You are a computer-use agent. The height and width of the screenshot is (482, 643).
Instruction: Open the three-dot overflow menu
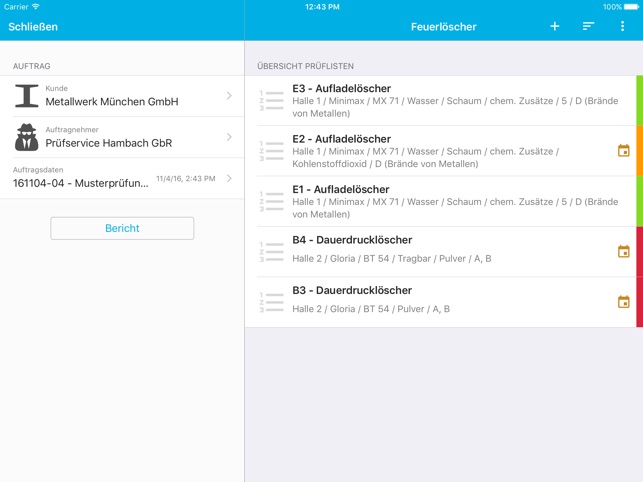point(622,26)
